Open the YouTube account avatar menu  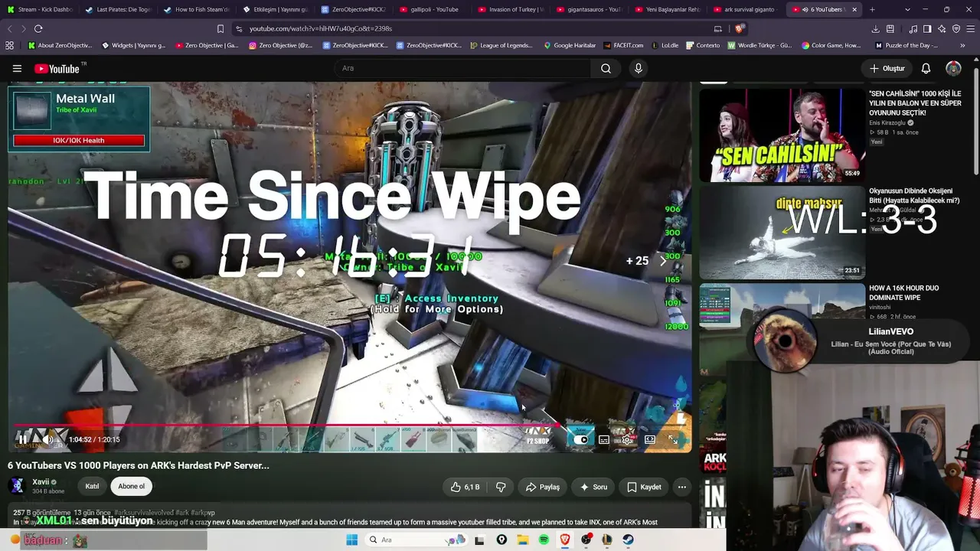tap(953, 68)
